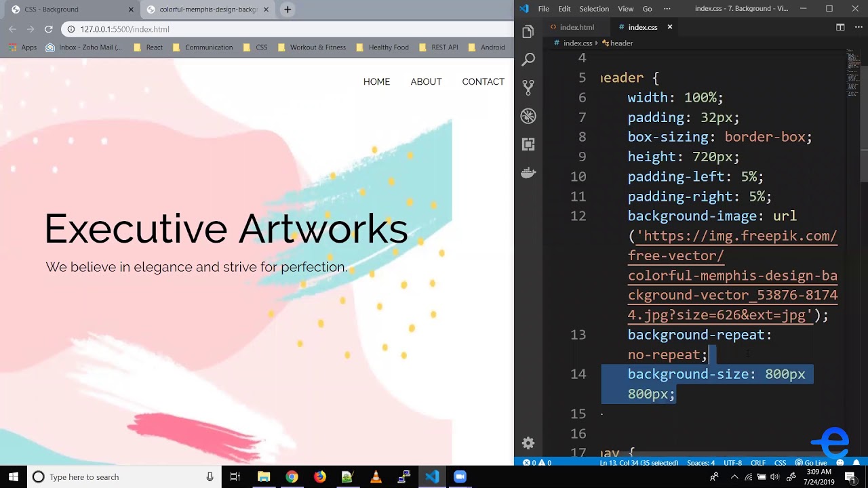Open the Debug view in activity bar
The width and height of the screenshot is (868, 488).
tap(528, 116)
